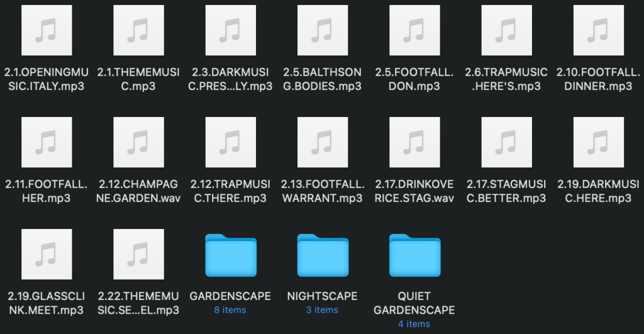This screenshot has width=644, height=334.
Task: Select the QUIET GARDENSCAPE folder icon
Action: [414, 255]
